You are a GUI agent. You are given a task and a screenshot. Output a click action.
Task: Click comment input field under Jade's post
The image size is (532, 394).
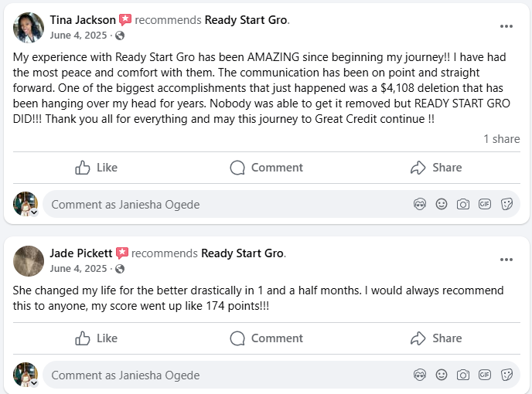pyautogui.click(x=224, y=375)
